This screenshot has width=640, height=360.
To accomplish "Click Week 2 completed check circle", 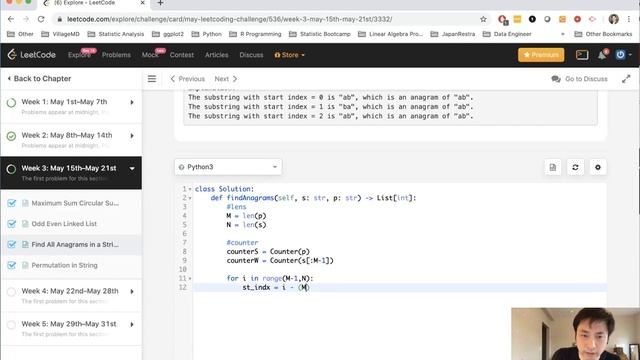I will (x=11, y=136).
